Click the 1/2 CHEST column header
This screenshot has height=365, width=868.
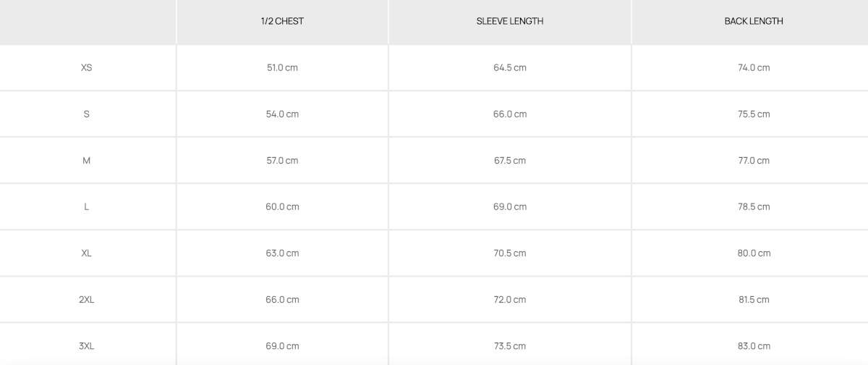[x=282, y=21]
